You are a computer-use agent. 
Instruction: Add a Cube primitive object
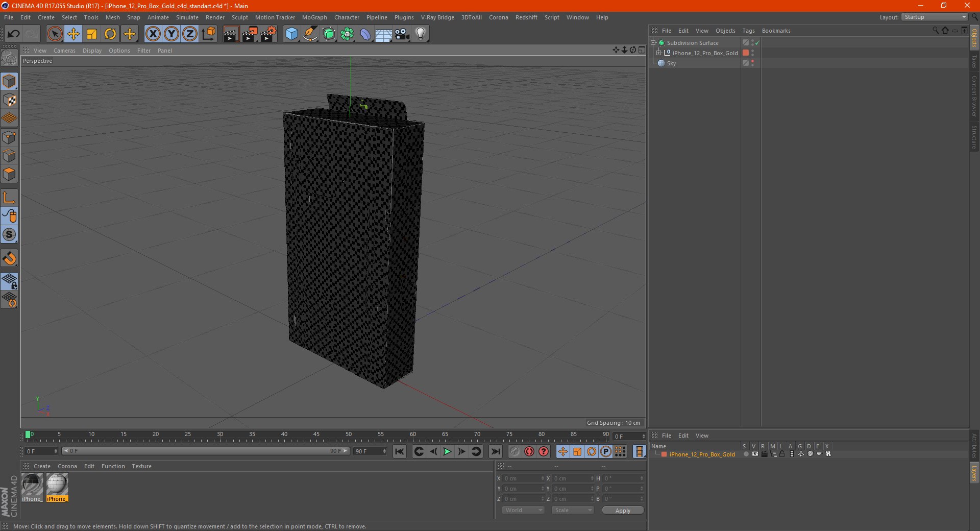(x=291, y=34)
